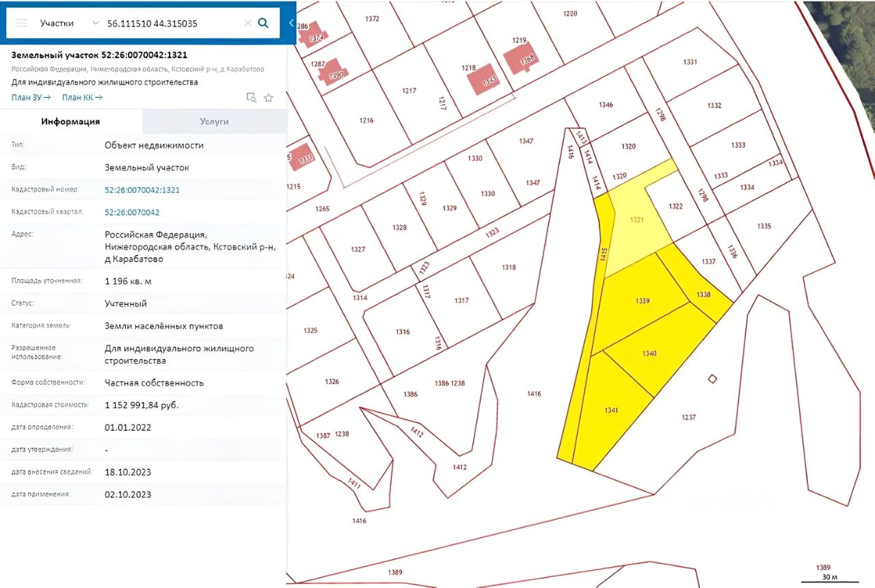Click parcel 1325 on the map
The height and width of the screenshot is (588, 875).
(310, 331)
